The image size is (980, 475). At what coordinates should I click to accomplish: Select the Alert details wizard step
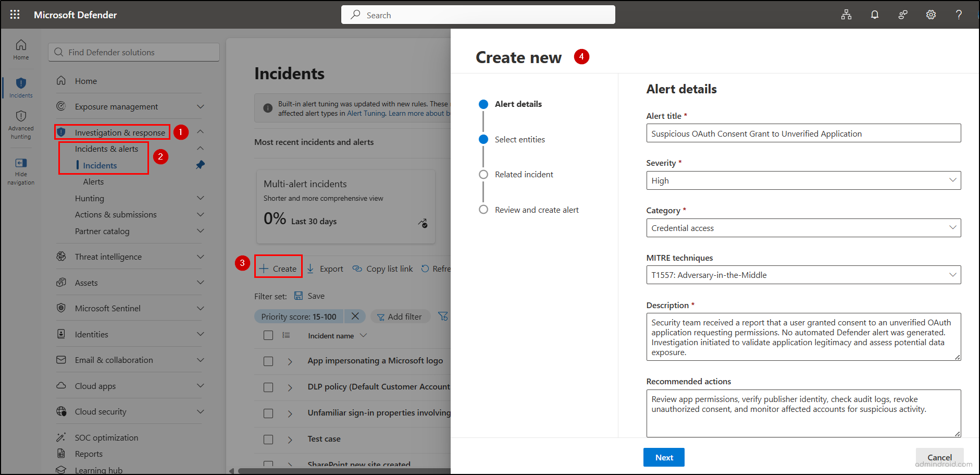(518, 104)
